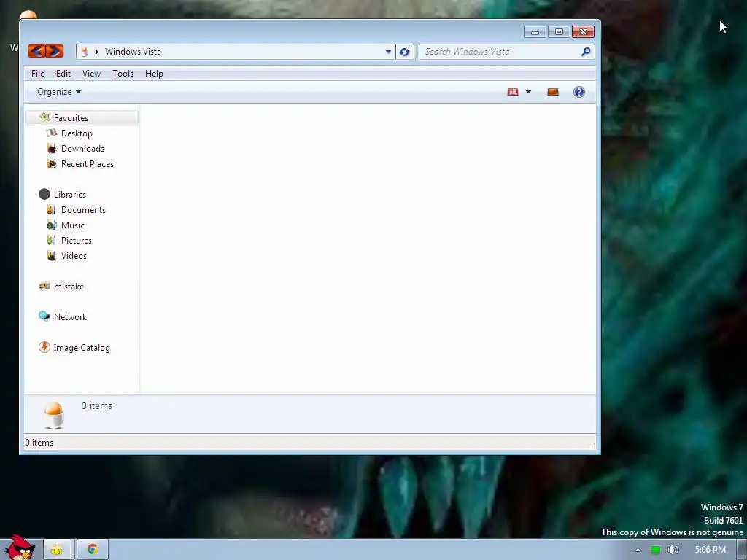Open Downloads in navigation pane
The height and width of the screenshot is (560, 747).
click(82, 149)
